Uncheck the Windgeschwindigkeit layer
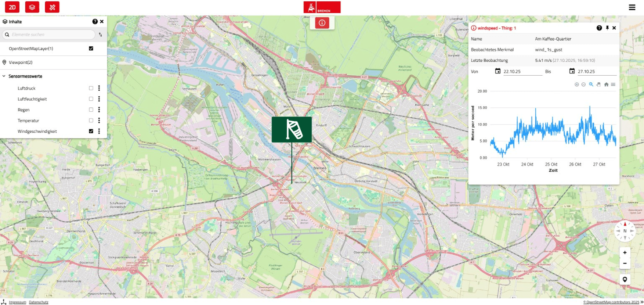 coord(91,131)
